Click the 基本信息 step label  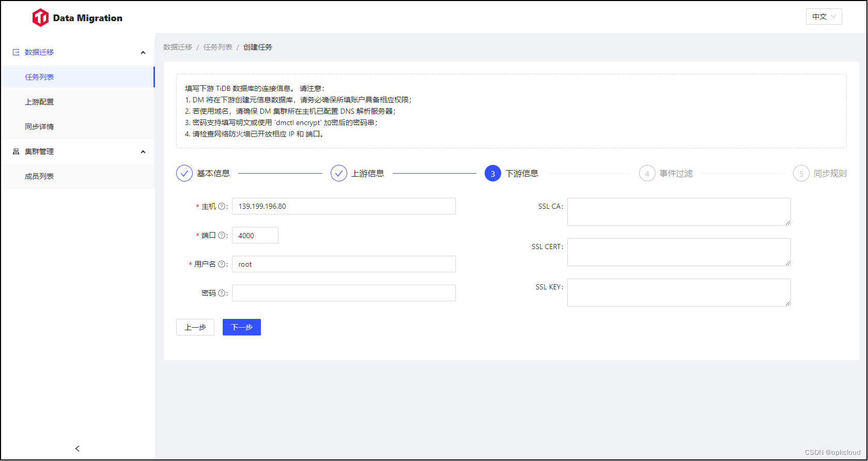click(213, 173)
